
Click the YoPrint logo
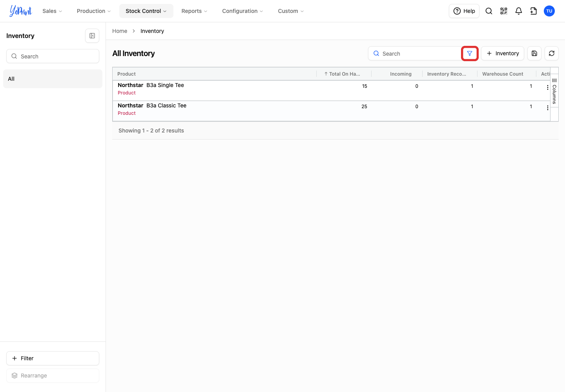[x=21, y=11]
